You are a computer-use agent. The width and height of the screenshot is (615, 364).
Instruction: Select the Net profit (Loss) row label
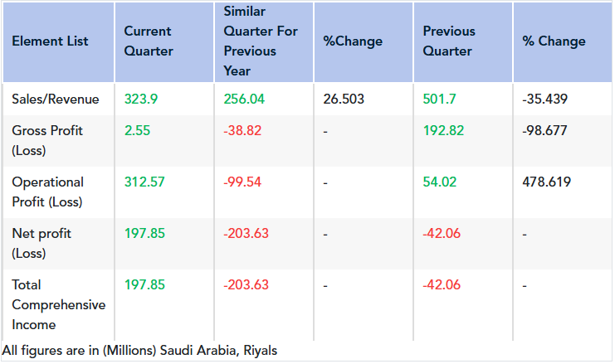(x=41, y=244)
